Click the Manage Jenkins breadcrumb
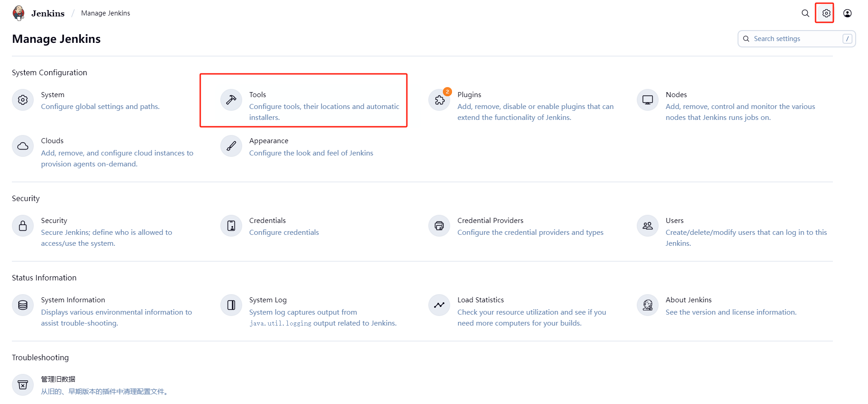868x404 pixels. (x=105, y=13)
